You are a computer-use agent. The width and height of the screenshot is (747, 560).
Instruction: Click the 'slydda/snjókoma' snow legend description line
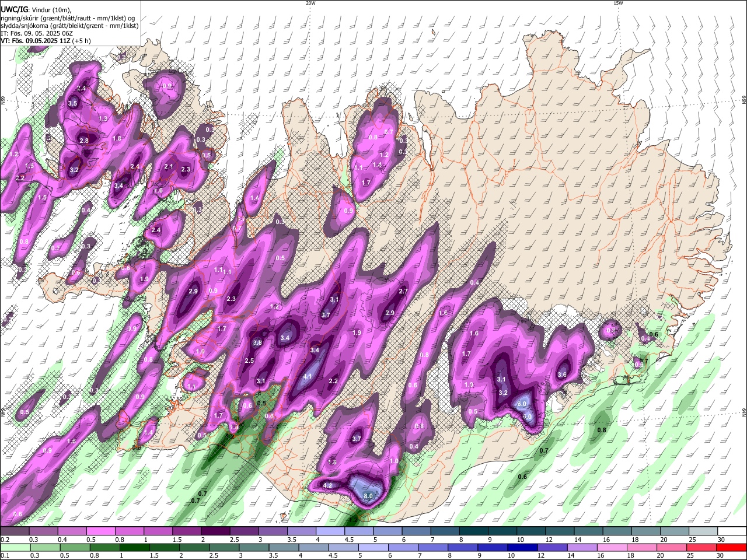[x=69, y=26]
